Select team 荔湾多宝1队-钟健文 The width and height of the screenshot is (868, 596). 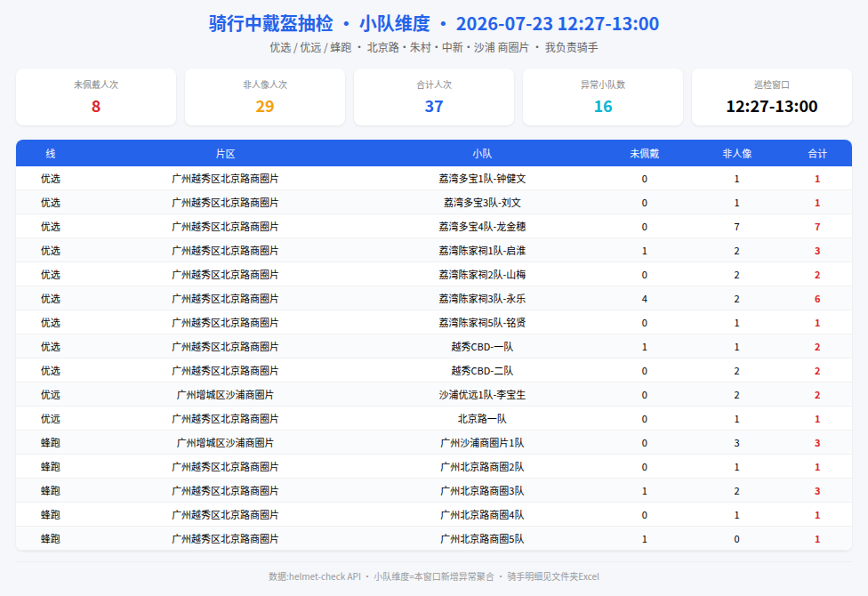pos(482,179)
